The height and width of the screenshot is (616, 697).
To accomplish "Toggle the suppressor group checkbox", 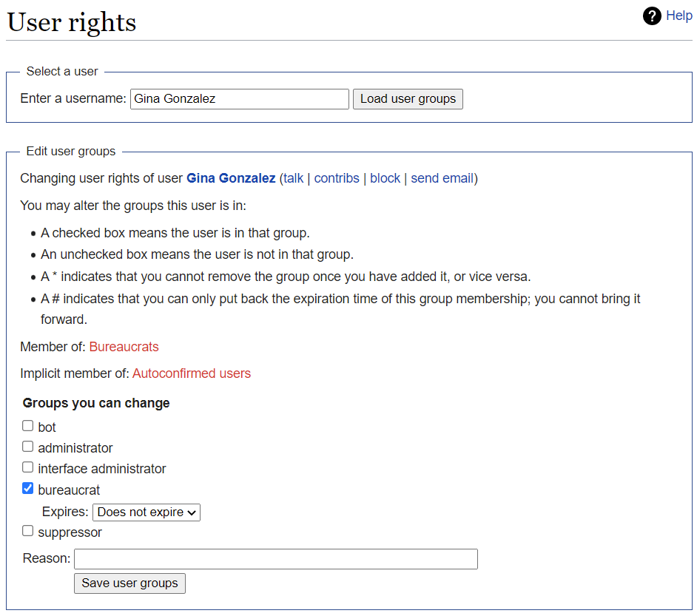I will 27,530.
